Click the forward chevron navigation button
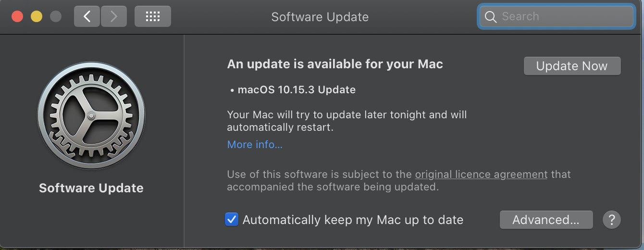 tap(114, 16)
